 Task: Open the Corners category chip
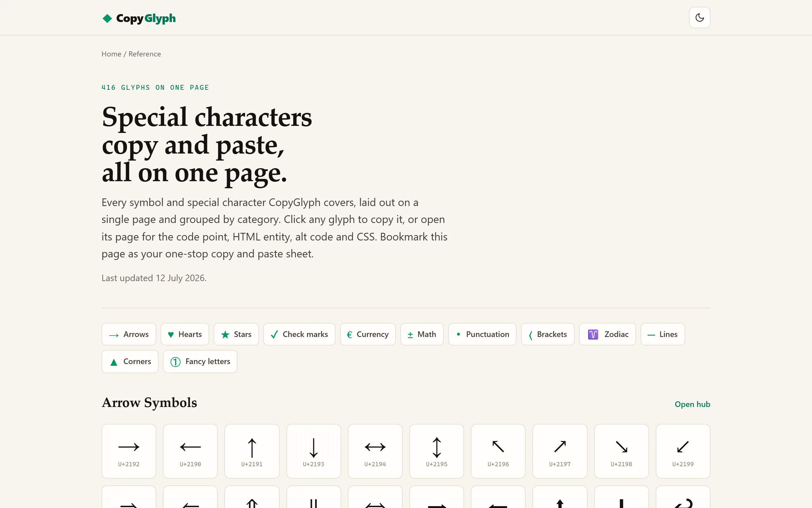point(130,361)
